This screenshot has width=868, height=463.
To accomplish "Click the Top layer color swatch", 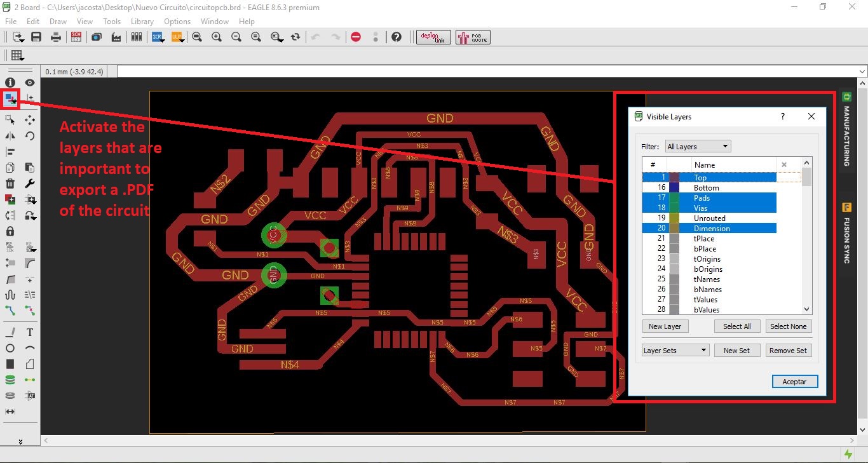I will click(674, 178).
